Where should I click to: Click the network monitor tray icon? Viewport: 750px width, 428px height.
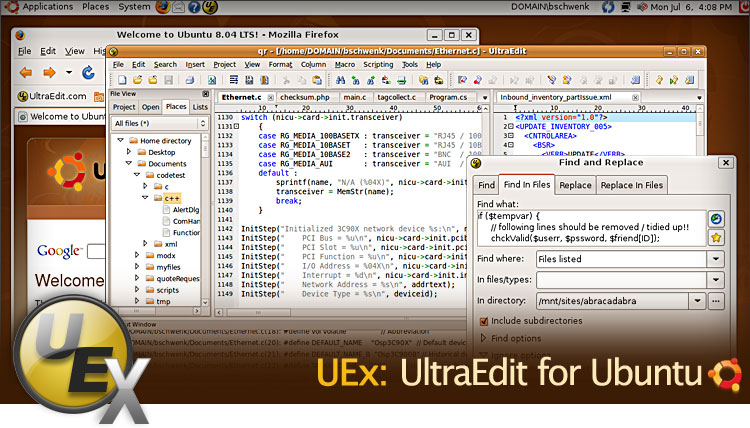625,7
